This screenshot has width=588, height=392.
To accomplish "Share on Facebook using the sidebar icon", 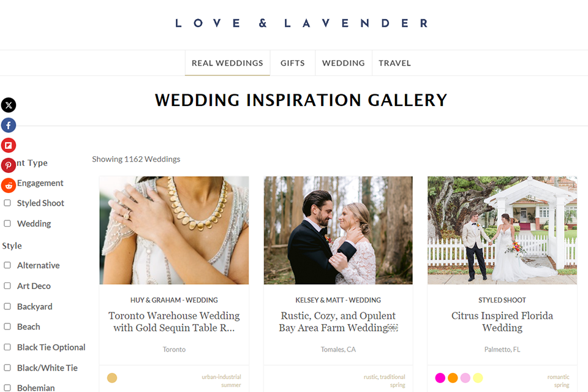I will pyautogui.click(x=8, y=126).
